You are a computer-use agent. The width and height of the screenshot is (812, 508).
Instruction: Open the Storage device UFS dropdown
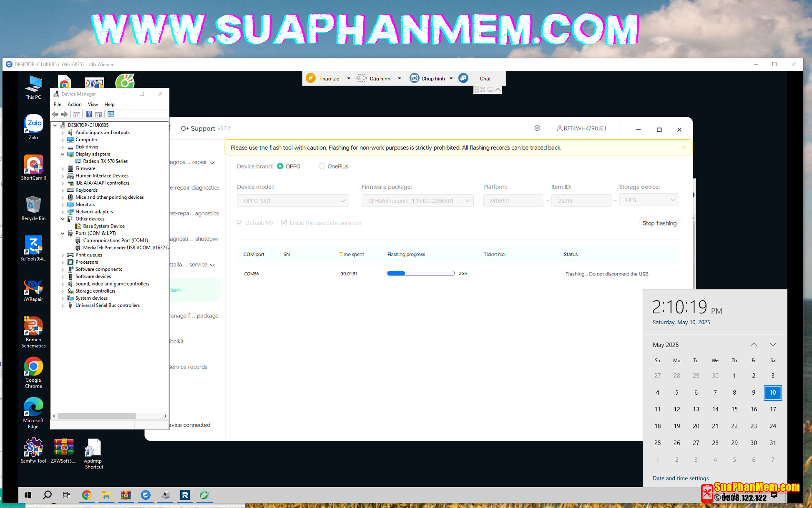[x=649, y=200]
